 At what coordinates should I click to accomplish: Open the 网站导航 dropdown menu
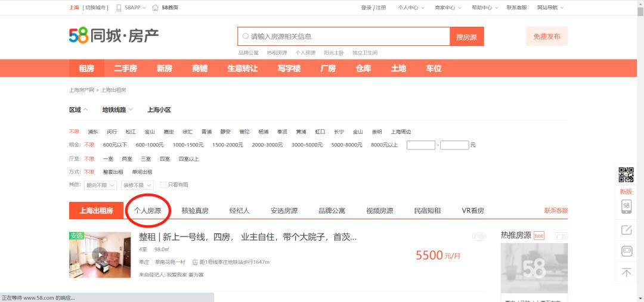click(x=550, y=8)
